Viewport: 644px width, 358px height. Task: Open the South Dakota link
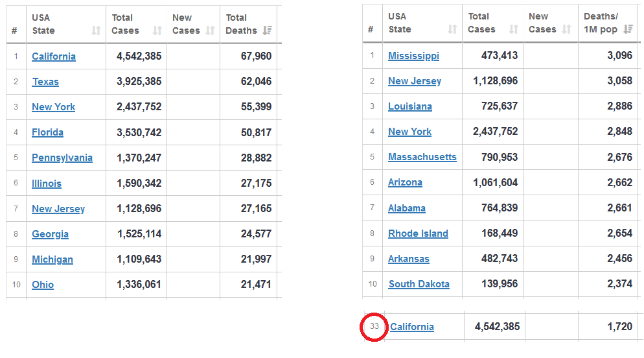[x=419, y=284]
